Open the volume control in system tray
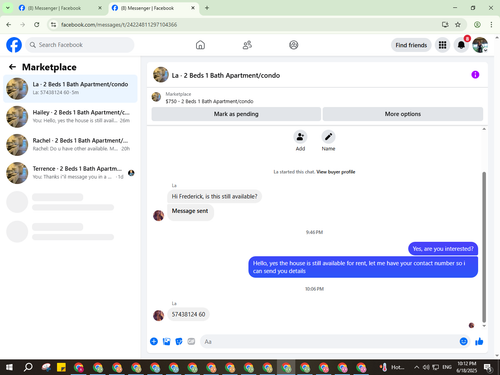 pos(426,367)
